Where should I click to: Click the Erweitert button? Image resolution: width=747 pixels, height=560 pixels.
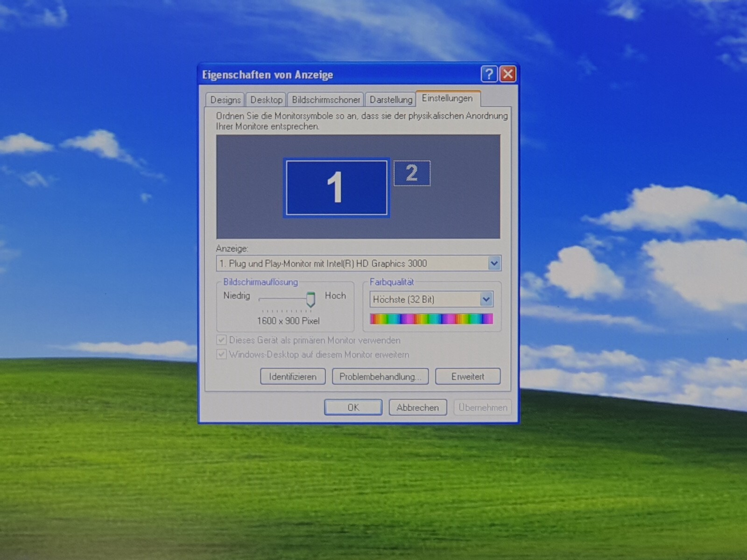click(468, 377)
